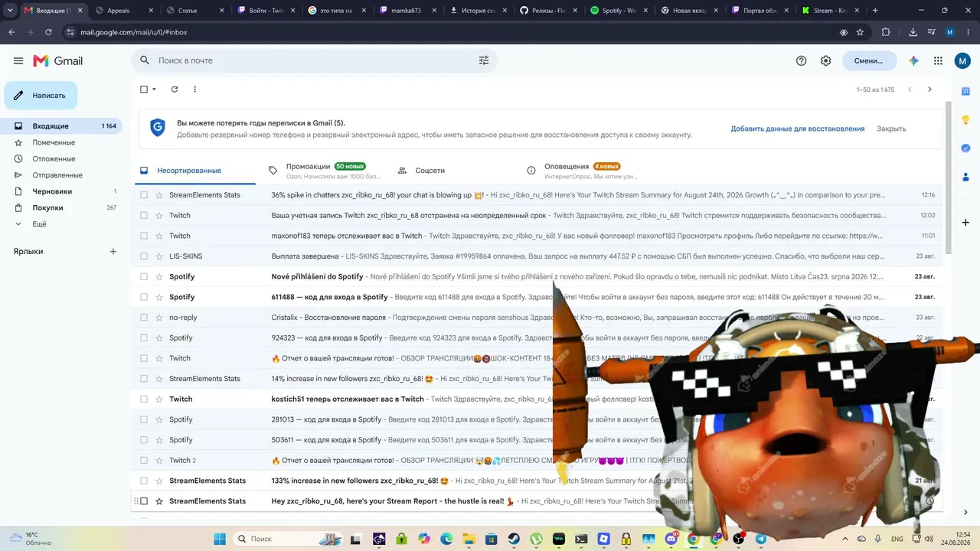This screenshot has height=551, width=980.
Task: Select the maxonof183 follower email checkbox
Action: [x=143, y=236]
